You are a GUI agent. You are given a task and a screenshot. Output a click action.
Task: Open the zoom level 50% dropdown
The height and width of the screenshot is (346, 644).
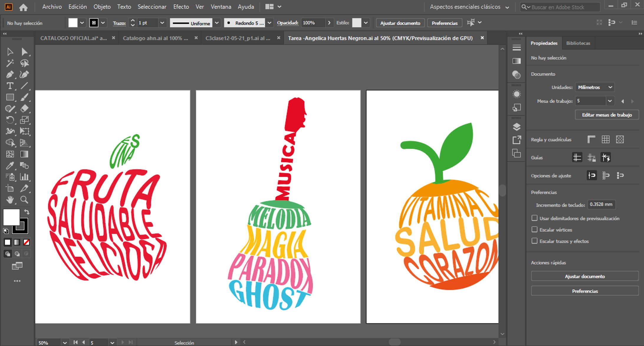[65, 342]
